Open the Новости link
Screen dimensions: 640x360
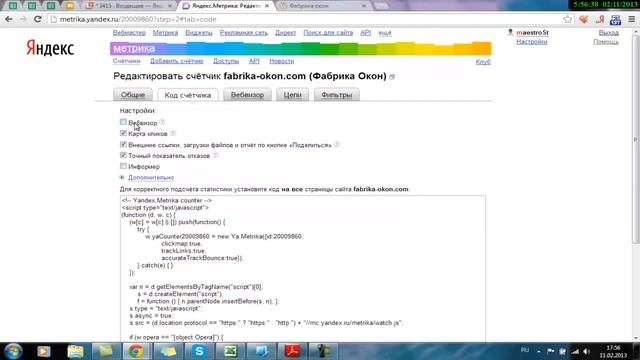pos(282,61)
